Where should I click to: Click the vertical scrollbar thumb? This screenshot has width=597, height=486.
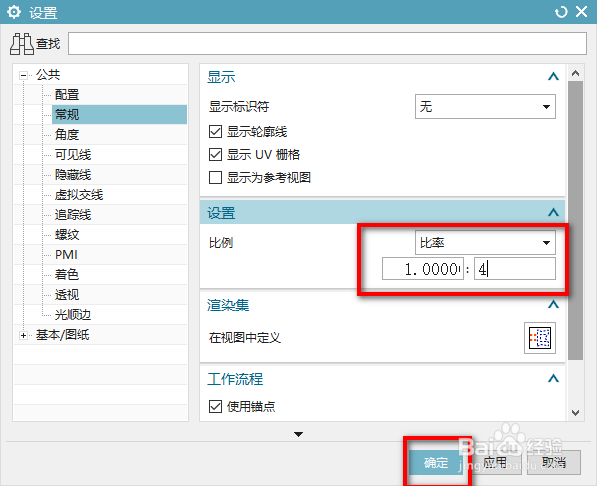(x=575, y=220)
